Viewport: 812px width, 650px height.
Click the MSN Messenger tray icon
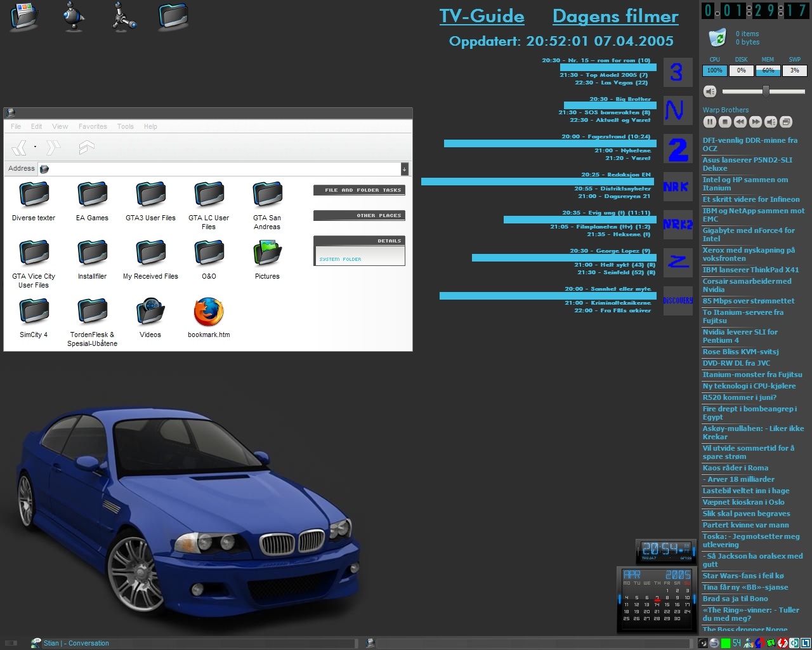pyautogui.click(x=747, y=643)
